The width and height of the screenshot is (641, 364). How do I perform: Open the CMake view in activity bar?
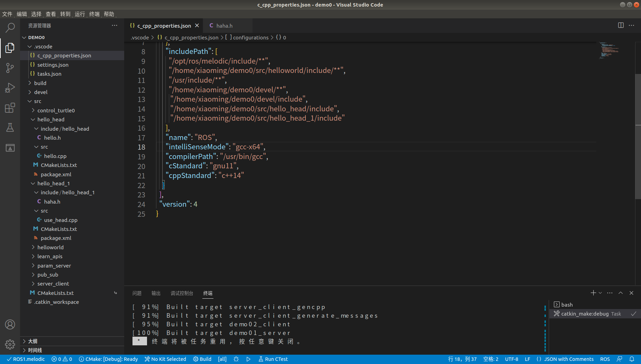click(10, 148)
